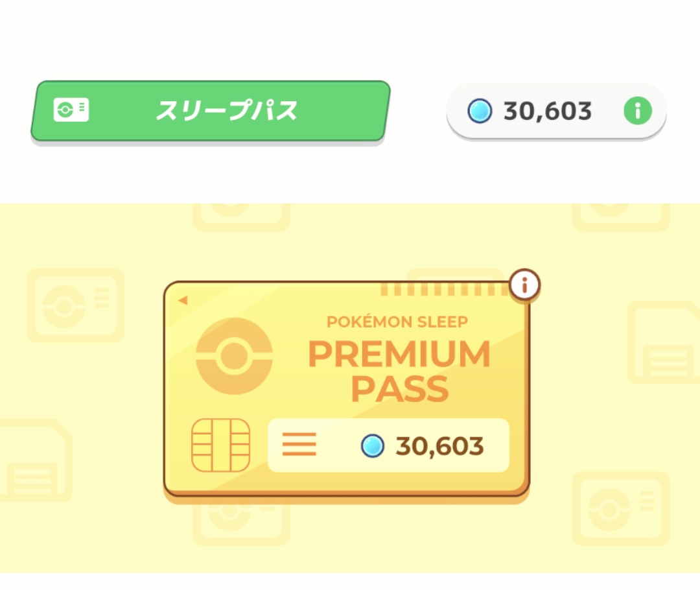This screenshot has width=700, height=590.
Task: Open the three-line menu icon on the card
Action: (299, 445)
